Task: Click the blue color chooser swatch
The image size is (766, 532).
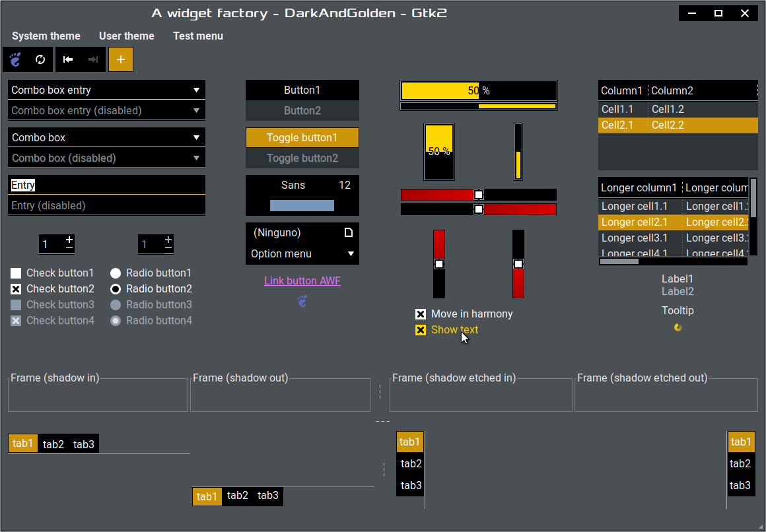Action: tap(302, 205)
